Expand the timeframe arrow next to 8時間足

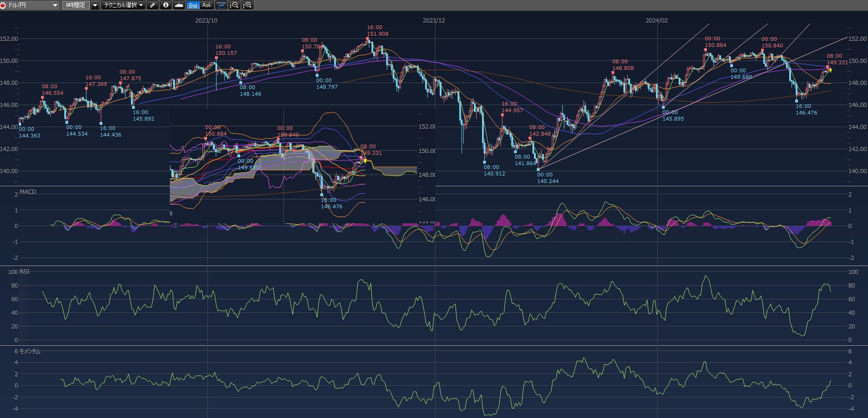pos(95,5)
